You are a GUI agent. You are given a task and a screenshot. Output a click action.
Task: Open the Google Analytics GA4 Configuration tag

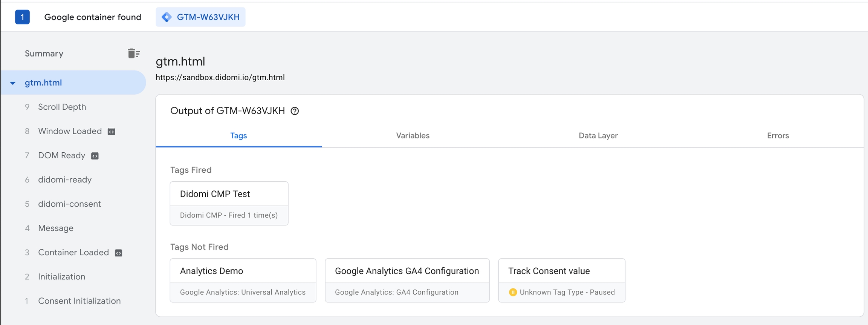(407, 281)
